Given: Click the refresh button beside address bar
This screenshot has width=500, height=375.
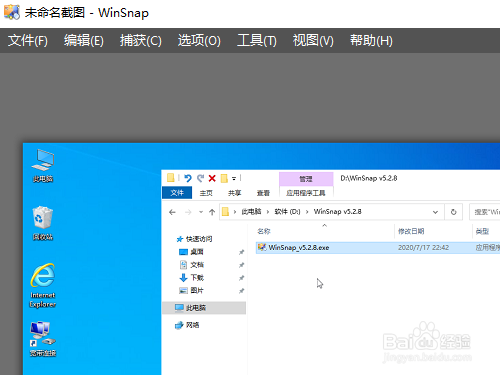Looking at the screenshot, I should (x=453, y=212).
